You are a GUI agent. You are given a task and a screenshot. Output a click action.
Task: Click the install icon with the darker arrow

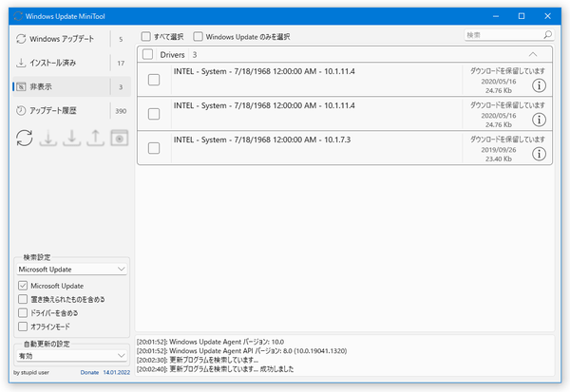coord(71,138)
